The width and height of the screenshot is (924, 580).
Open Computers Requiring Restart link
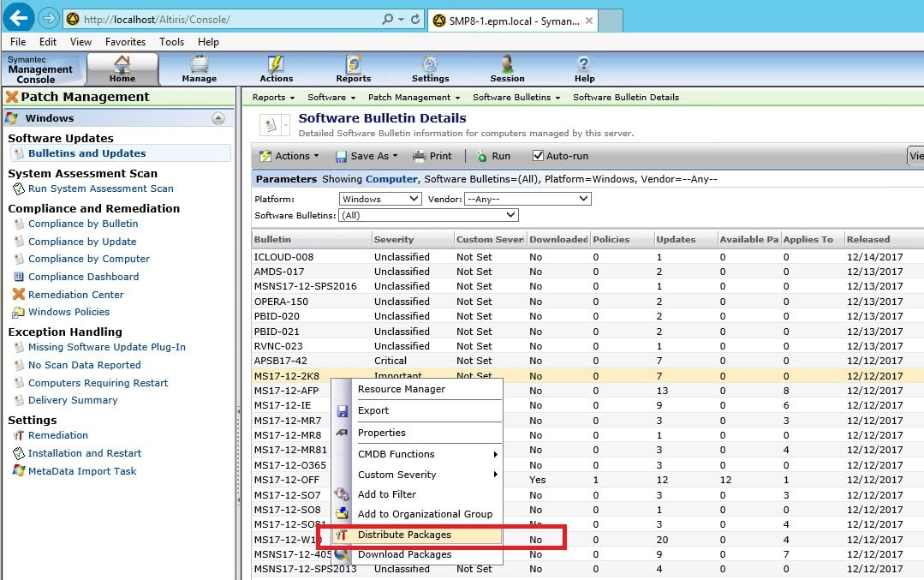coord(98,383)
